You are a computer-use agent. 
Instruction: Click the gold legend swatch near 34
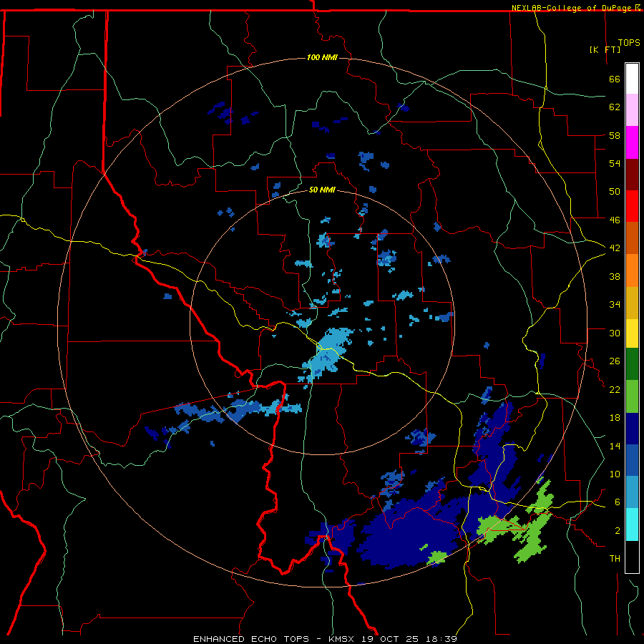pos(632,303)
